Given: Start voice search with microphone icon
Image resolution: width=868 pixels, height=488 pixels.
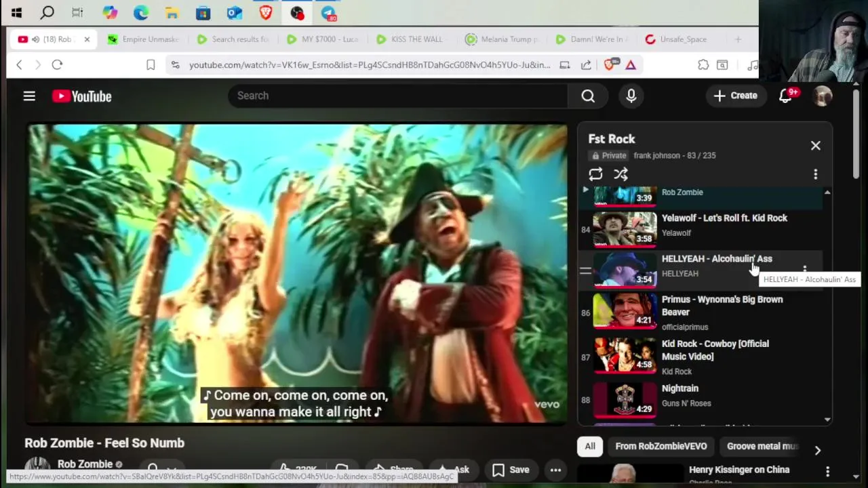Looking at the screenshot, I should tap(631, 96).
